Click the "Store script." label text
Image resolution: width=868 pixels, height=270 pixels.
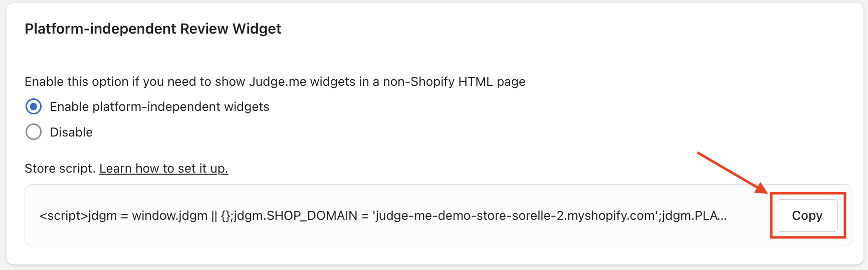(60, 169)
